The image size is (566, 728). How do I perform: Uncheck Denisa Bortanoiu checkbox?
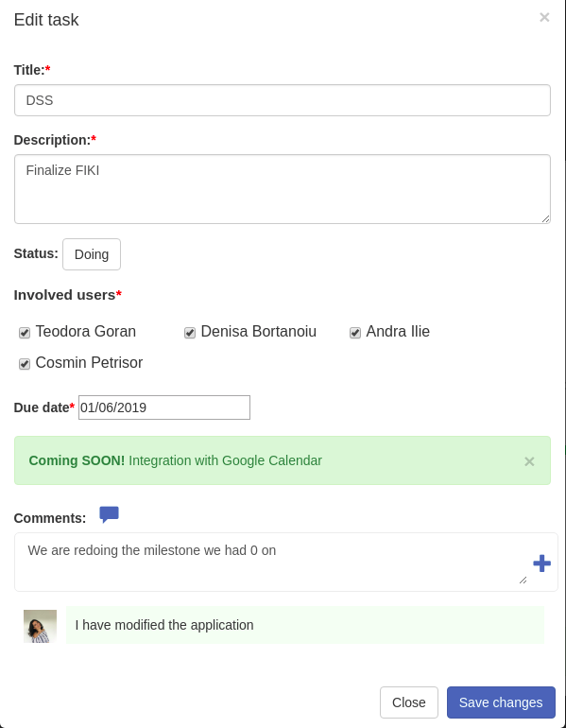tap(190, 333)
